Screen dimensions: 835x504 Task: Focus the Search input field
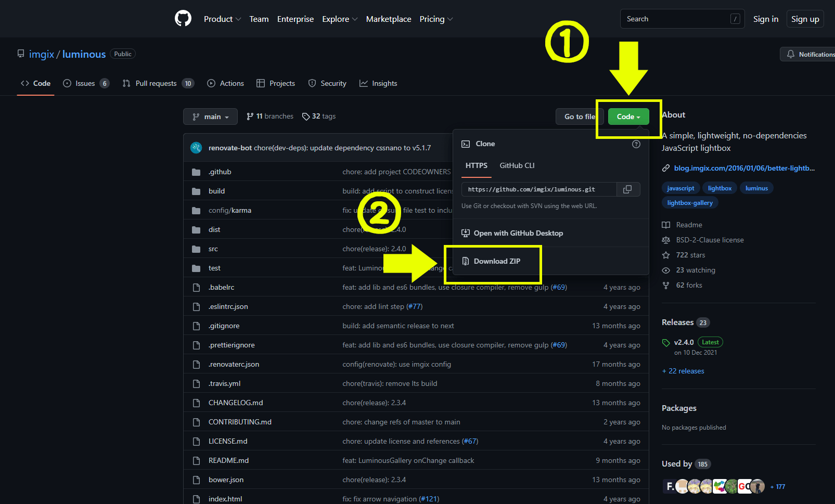[682, 19]
